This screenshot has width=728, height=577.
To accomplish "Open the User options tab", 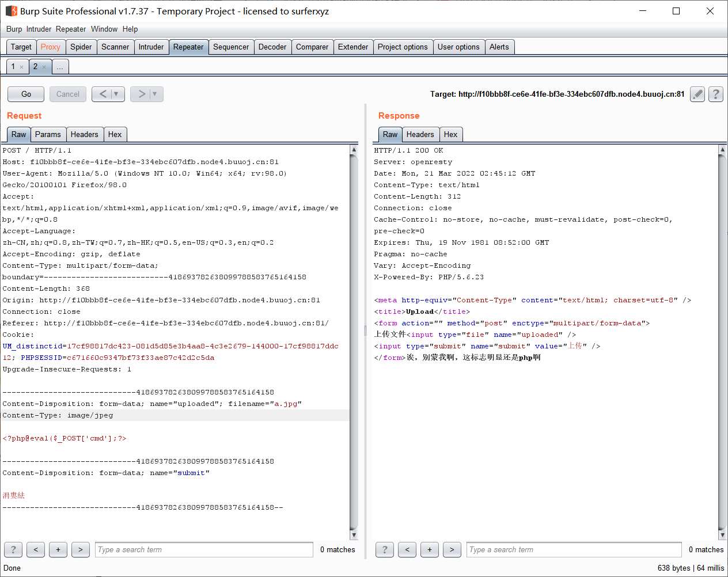I will 458,47.
